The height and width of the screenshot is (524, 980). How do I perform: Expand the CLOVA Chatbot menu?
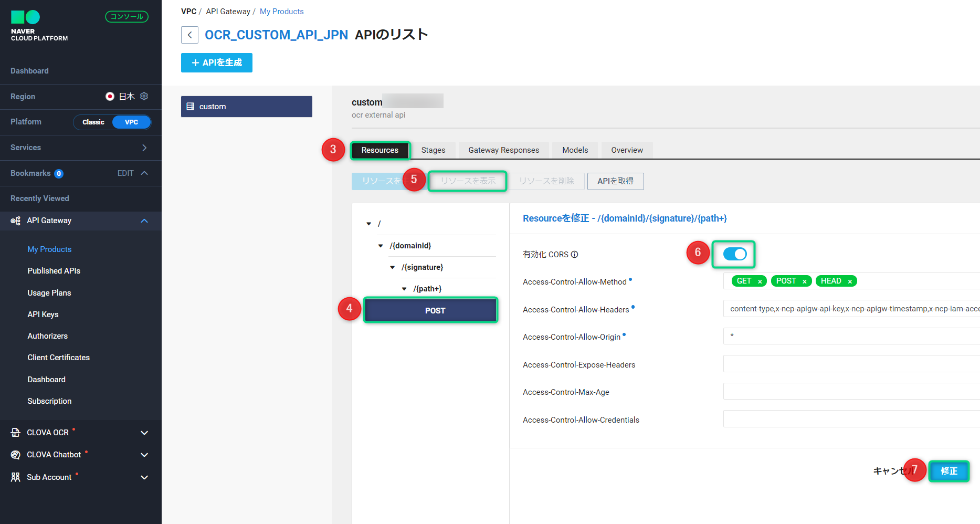[144, 455]
